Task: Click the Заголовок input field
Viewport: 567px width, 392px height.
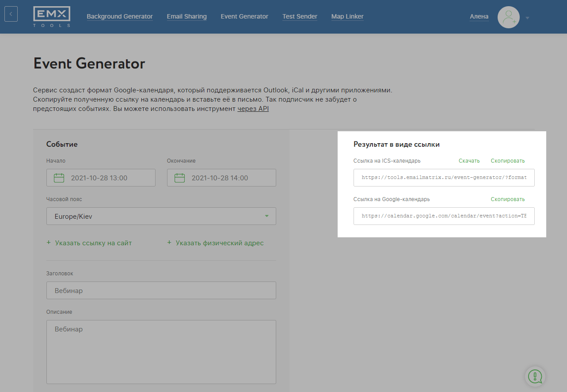Action: click(161, 290)
